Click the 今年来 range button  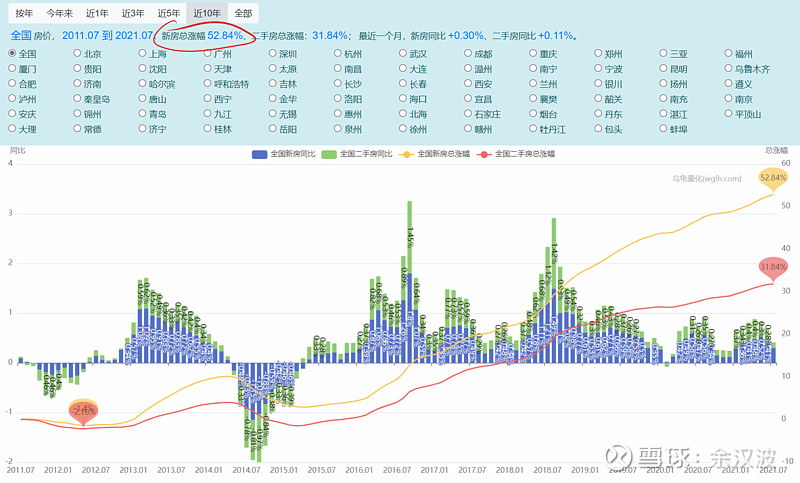[61, 13]
